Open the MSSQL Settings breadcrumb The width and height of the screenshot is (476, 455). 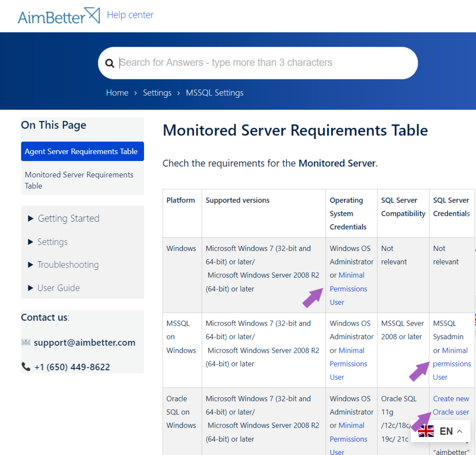pos(215,93)
